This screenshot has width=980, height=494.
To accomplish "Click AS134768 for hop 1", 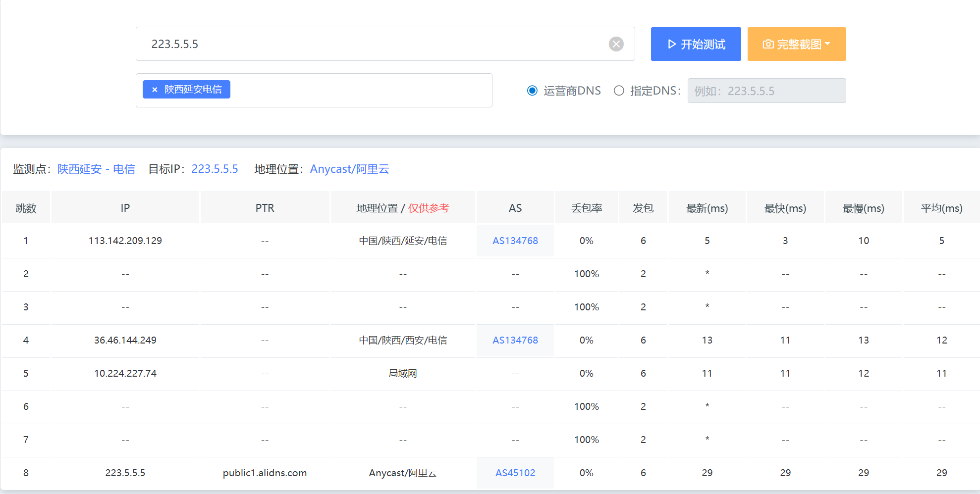I will click(515, 241).
